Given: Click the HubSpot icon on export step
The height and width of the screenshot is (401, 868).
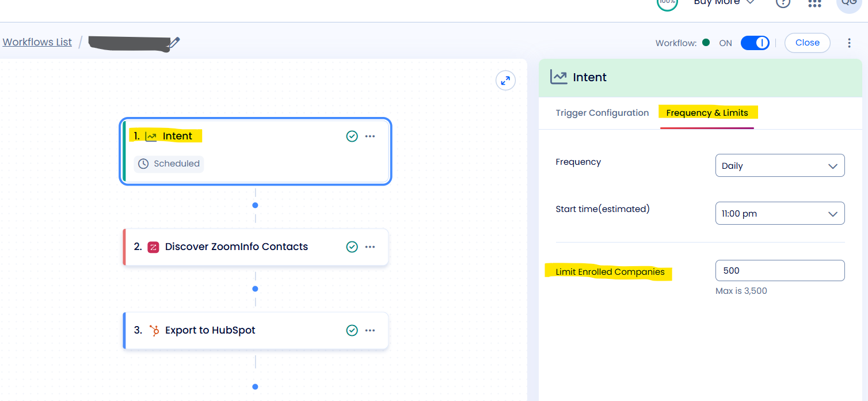Looking at the screenshot, I should tap(154, 330).
